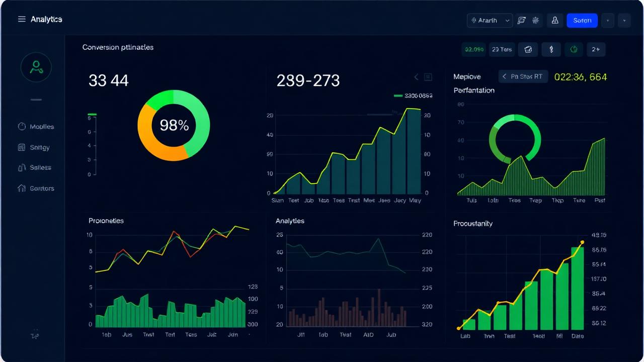644x362 pixels.
Task: Click the box icon button beside 29 Ters
Action: [x=528, y=49]
